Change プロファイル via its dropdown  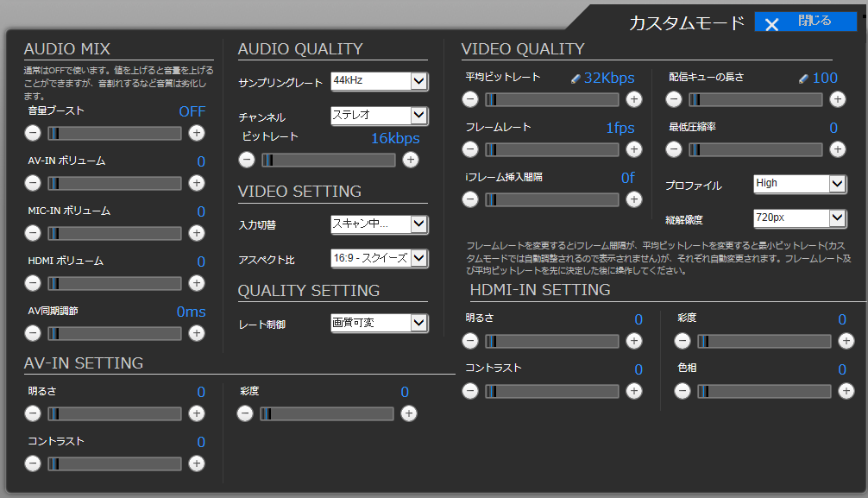(799, 184)
